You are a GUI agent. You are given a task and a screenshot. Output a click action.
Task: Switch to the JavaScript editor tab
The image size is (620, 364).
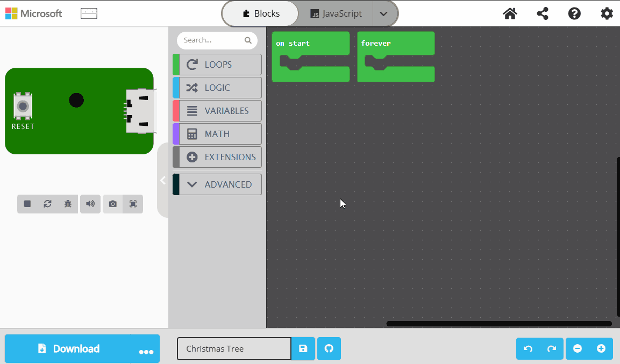tap(336, 13)
